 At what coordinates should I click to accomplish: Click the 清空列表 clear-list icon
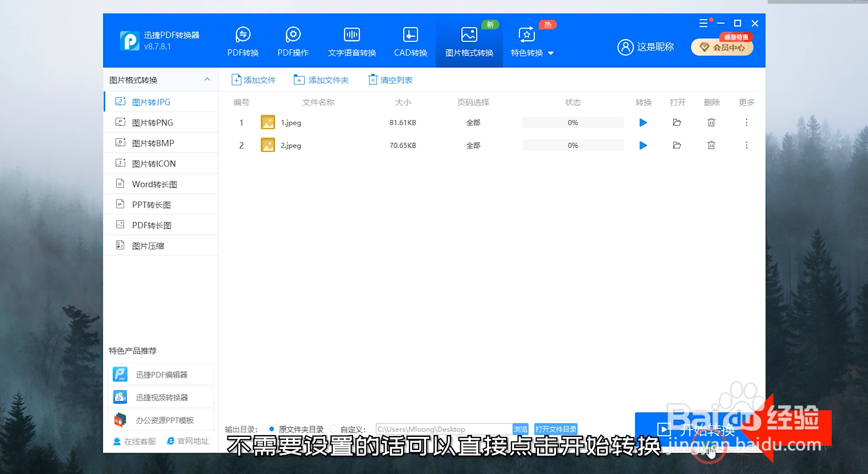click(x=373, y=79)
